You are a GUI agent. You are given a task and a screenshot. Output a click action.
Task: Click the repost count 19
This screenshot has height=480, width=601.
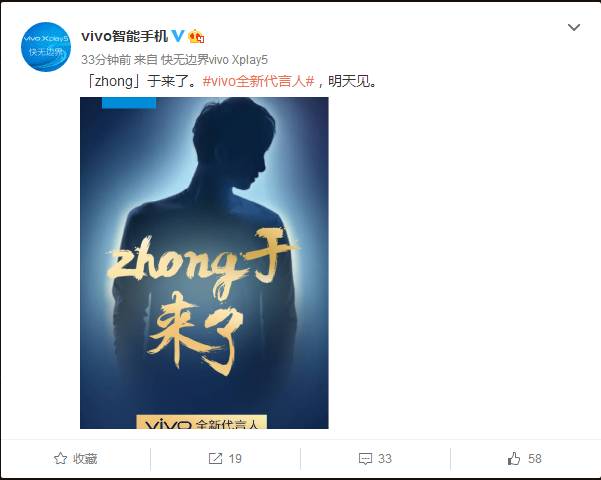235,459
